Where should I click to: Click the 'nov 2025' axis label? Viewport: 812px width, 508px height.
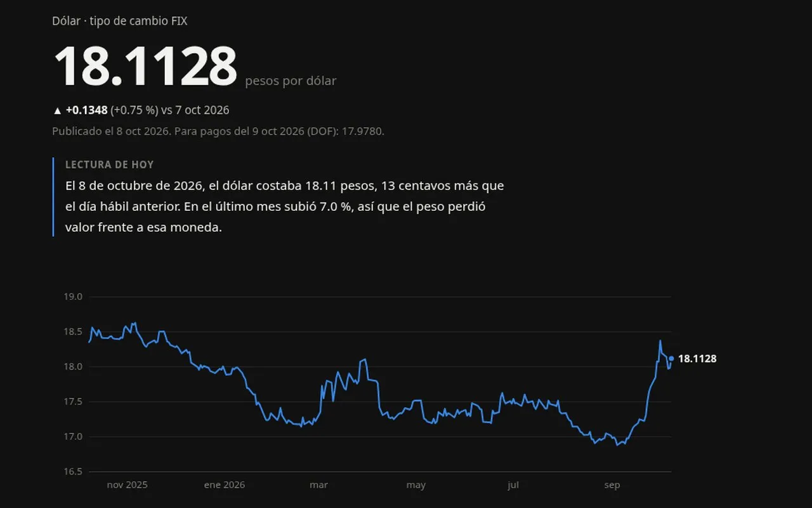pyautogui.click(x=127, y=485)
